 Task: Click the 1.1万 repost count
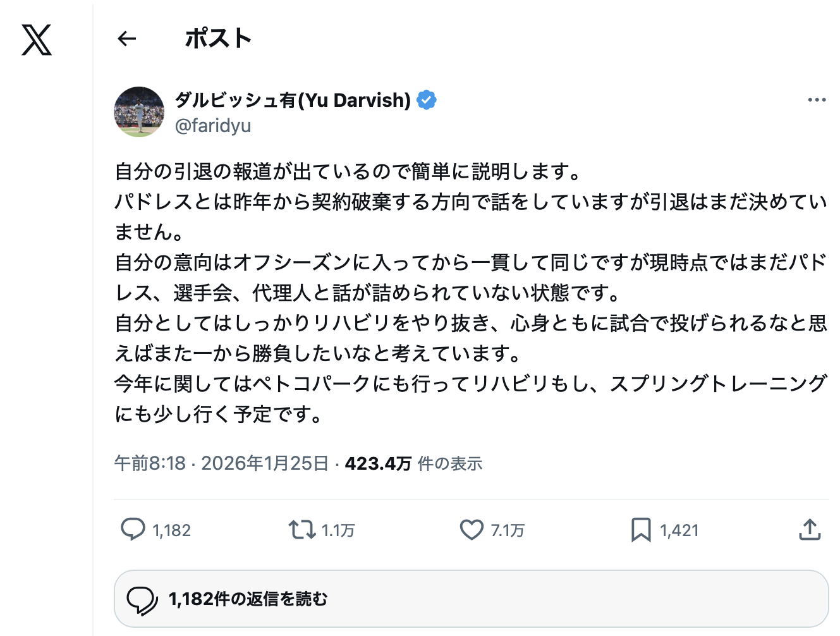pos(338,530)
